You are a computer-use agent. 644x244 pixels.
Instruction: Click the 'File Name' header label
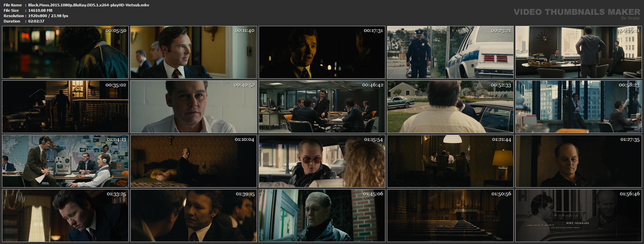click(13, 5)
